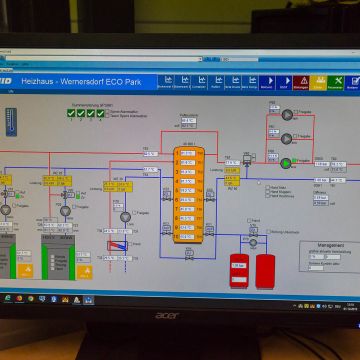Open the yellow toolbar tile next to Störungen

click(318, 82)
